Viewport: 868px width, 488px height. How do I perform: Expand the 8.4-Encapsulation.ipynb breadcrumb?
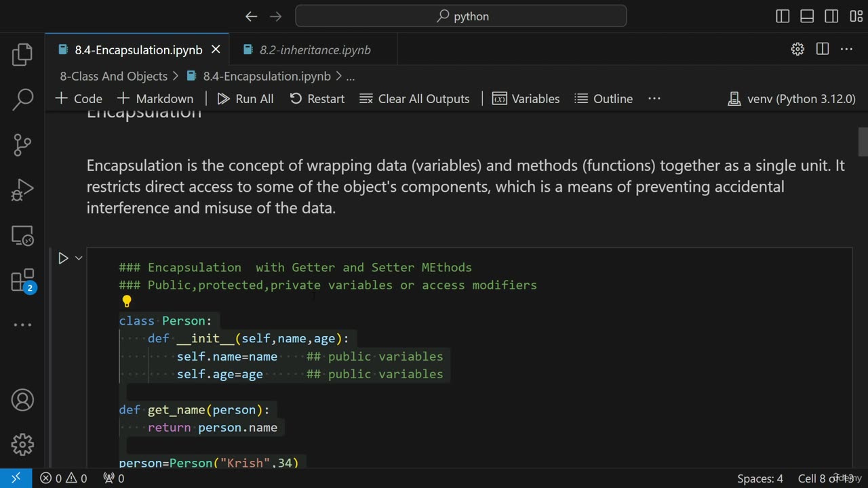coord(258,76)
